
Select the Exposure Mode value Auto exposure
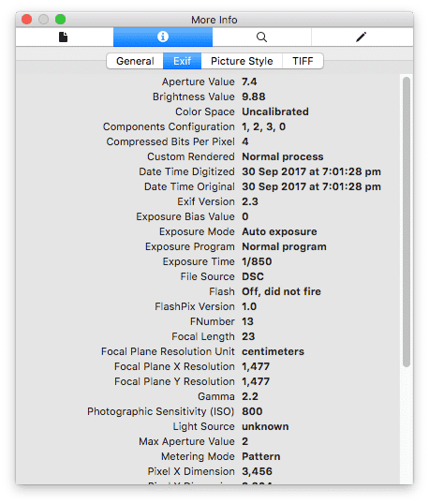click(279, 231)
